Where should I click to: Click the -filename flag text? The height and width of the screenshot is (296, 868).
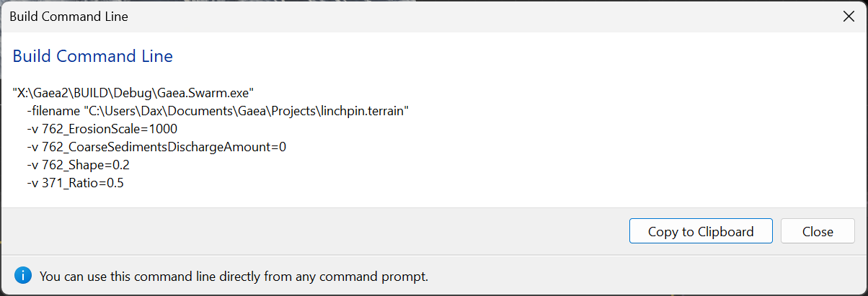coord(52,111)
